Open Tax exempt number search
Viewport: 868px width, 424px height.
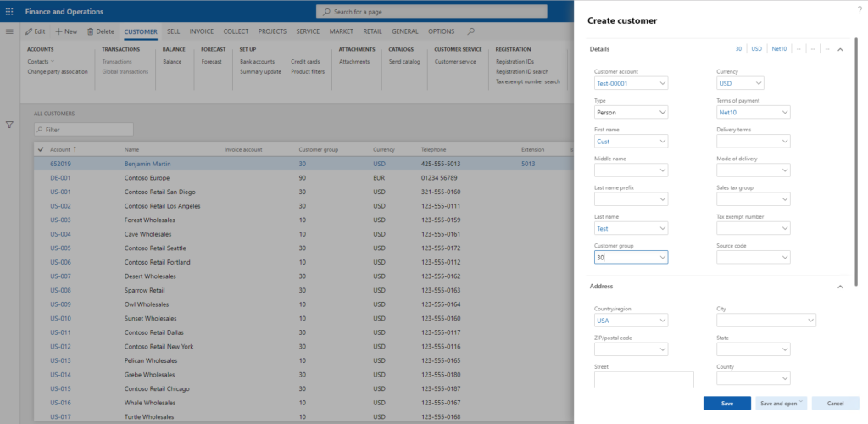click(528, 81)
